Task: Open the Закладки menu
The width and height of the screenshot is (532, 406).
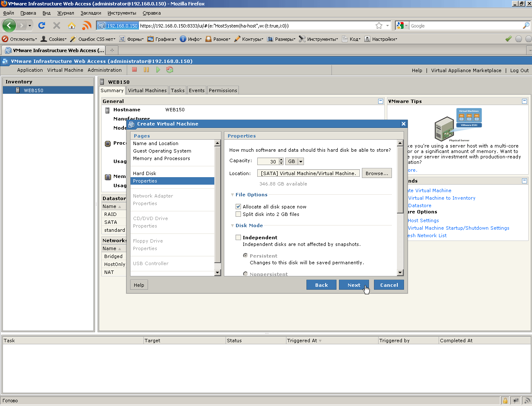Action: tap(91, 13)
